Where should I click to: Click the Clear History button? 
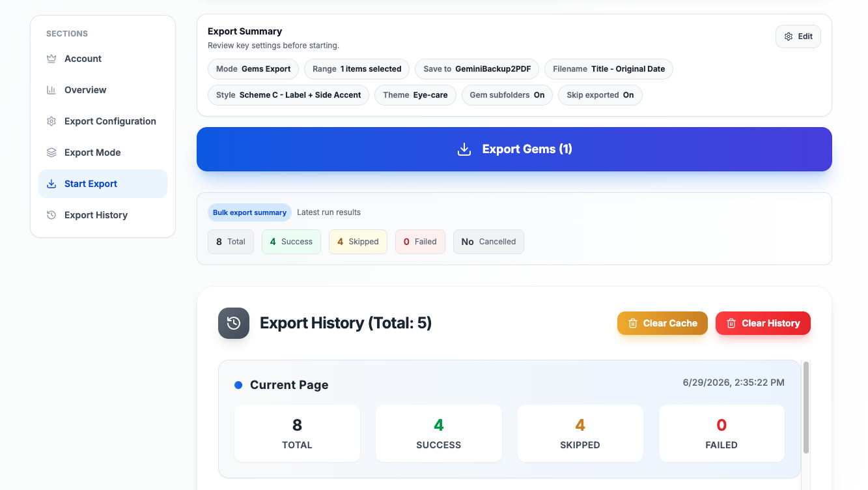click(763, 323)
